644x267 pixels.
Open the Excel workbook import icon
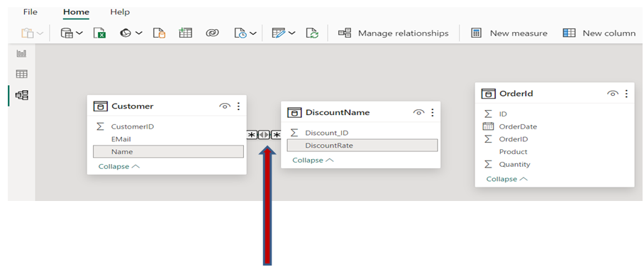[99, 33]
